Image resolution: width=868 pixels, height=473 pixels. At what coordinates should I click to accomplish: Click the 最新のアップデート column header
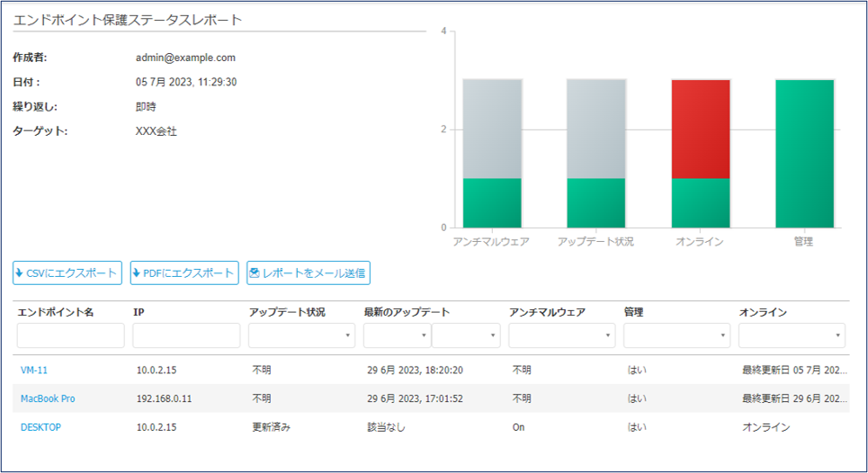[407, 312]
